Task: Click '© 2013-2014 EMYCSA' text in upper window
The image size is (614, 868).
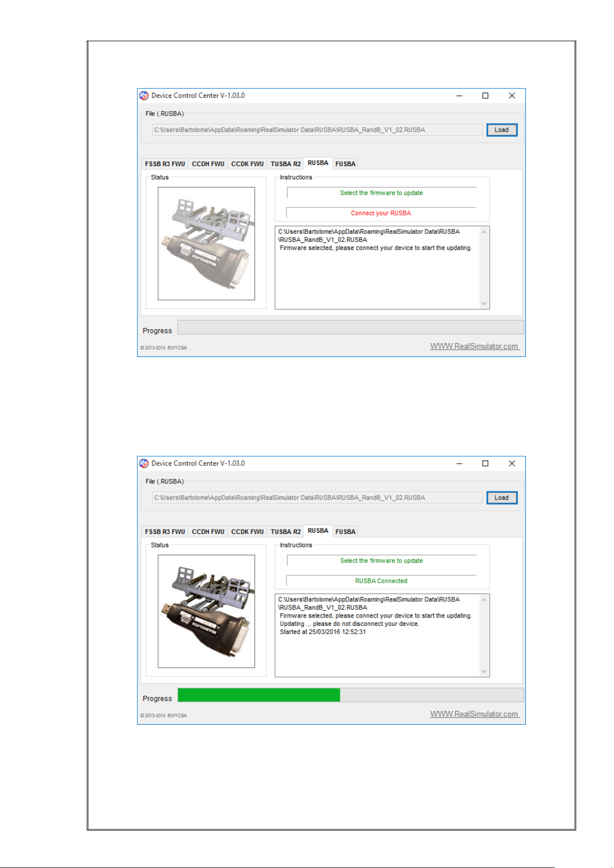Action: (x=164, y=348)
